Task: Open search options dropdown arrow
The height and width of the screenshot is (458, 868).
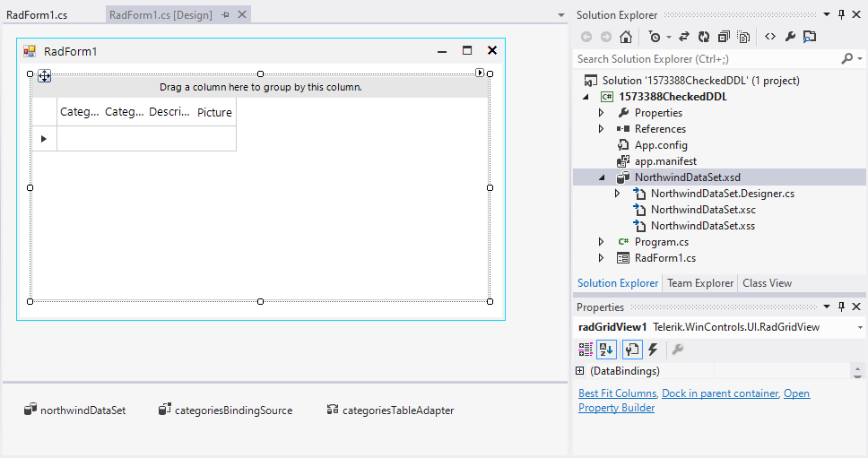Action: pyautogui.click(x=860, y=58)
